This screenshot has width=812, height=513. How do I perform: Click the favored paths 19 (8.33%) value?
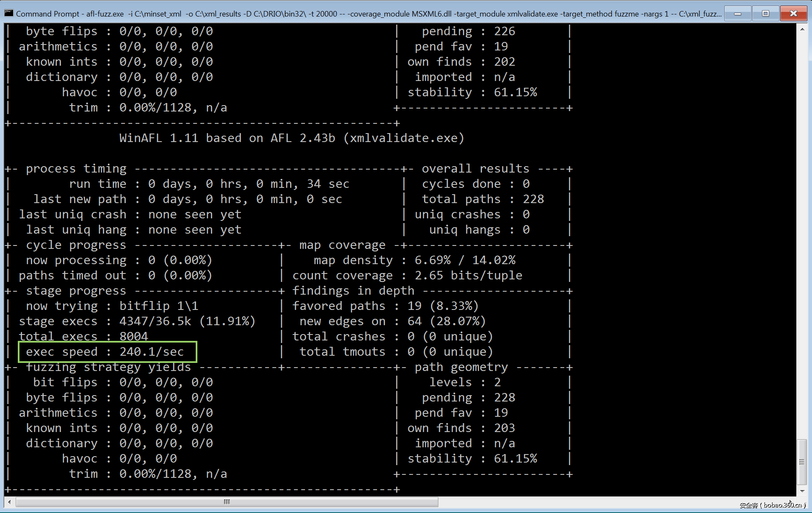(443, 306)
